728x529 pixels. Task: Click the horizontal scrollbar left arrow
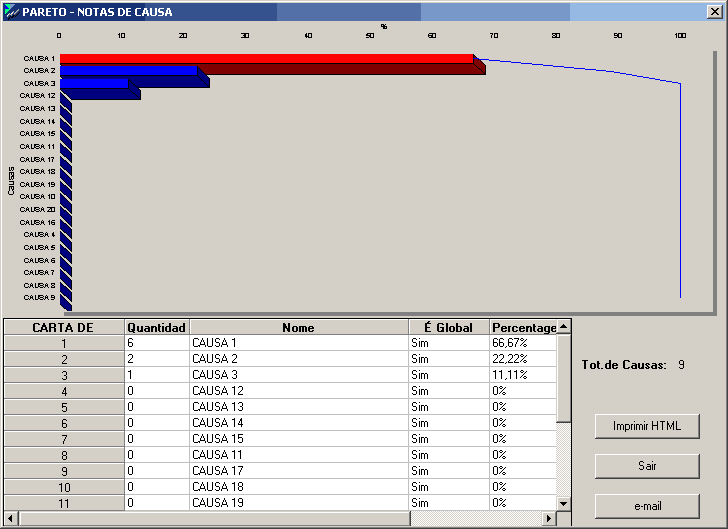11,518
